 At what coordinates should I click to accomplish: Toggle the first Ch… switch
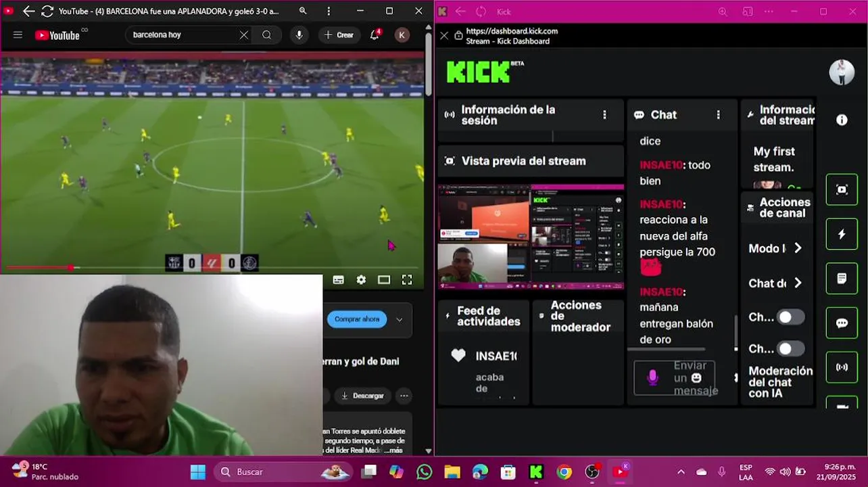[790, 317]
